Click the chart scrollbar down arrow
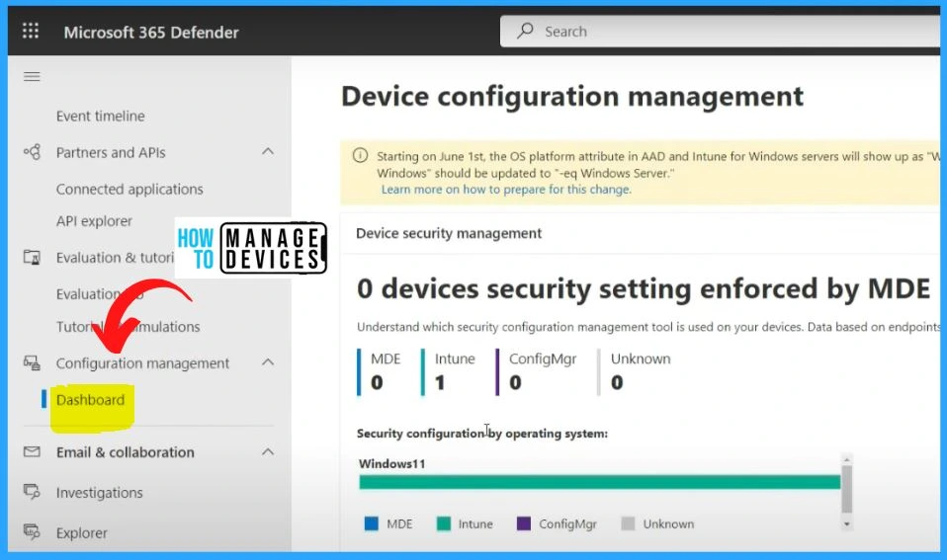947x560 pixels. 847,523
